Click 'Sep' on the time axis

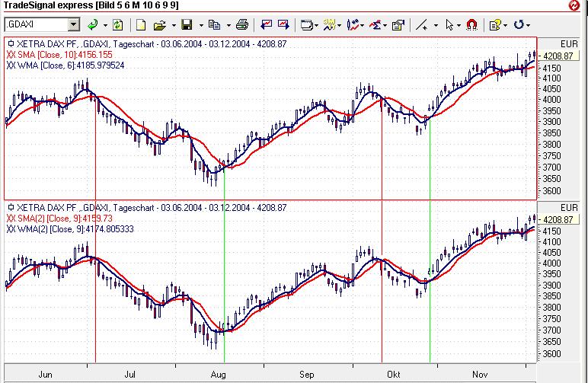click(307, 375)
